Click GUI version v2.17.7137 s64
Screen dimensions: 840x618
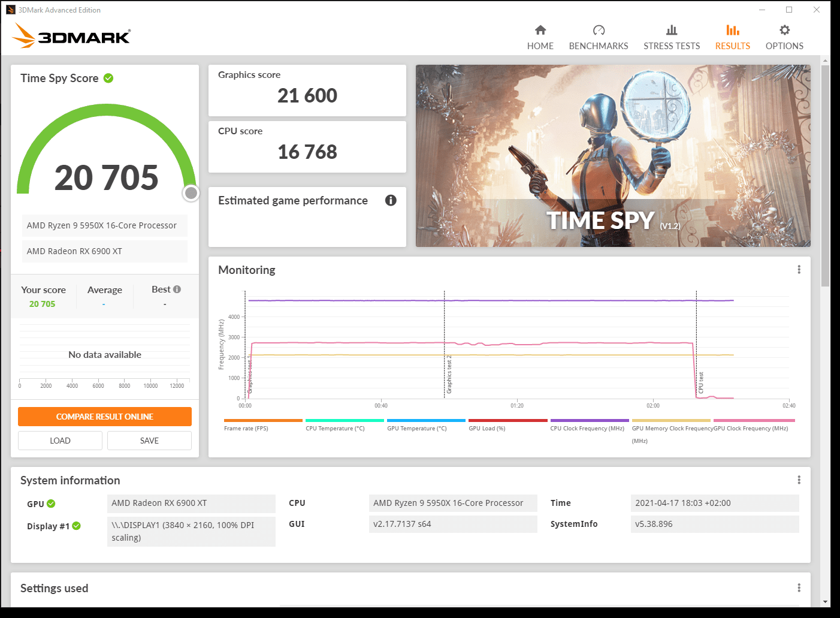(453, 524)
